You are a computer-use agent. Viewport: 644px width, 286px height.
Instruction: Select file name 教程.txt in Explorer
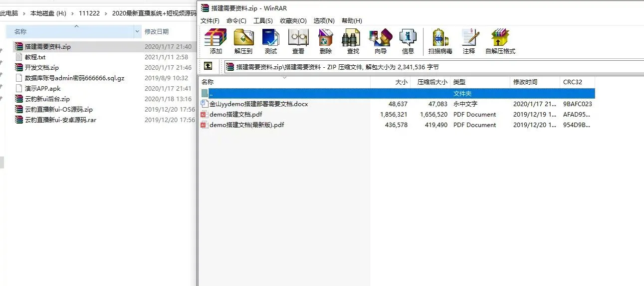click(x=35, y=57)
